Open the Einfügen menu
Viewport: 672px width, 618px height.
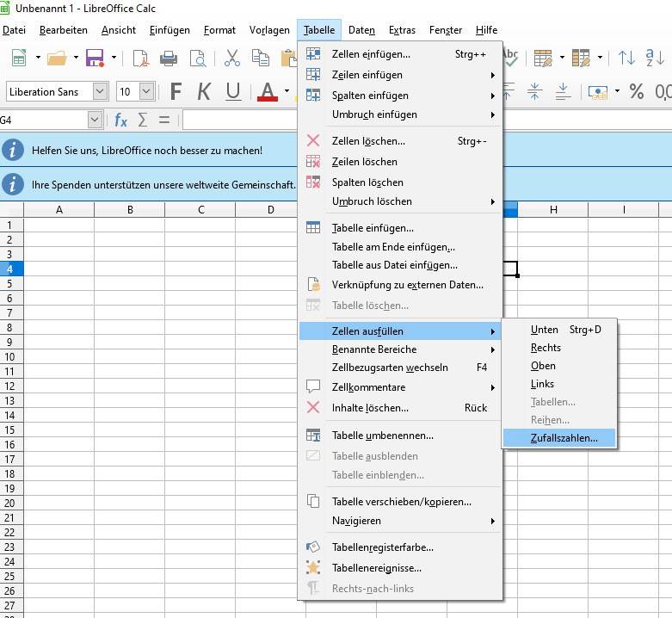(x=170, y=30)
